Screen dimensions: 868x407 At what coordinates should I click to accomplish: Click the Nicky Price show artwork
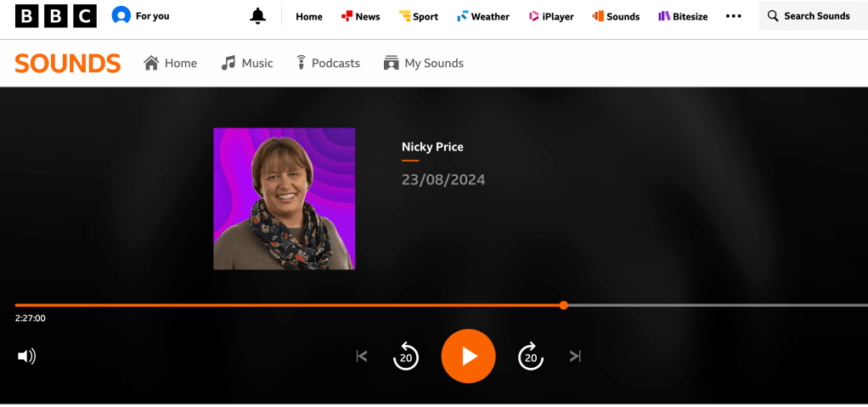click(285, 199)
